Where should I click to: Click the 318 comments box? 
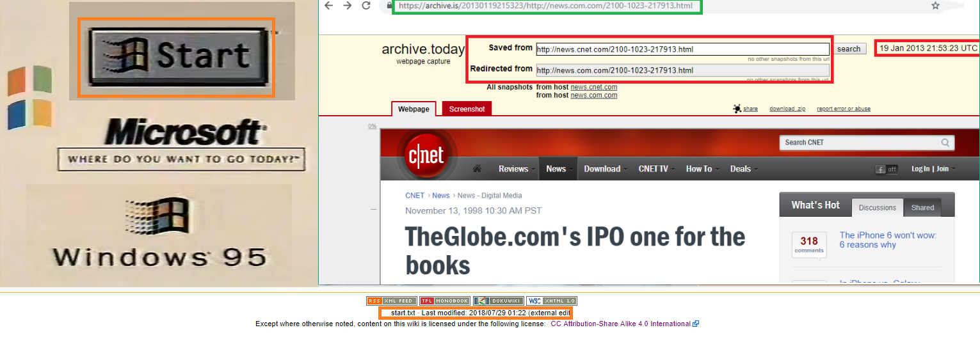tap(809, 244)
